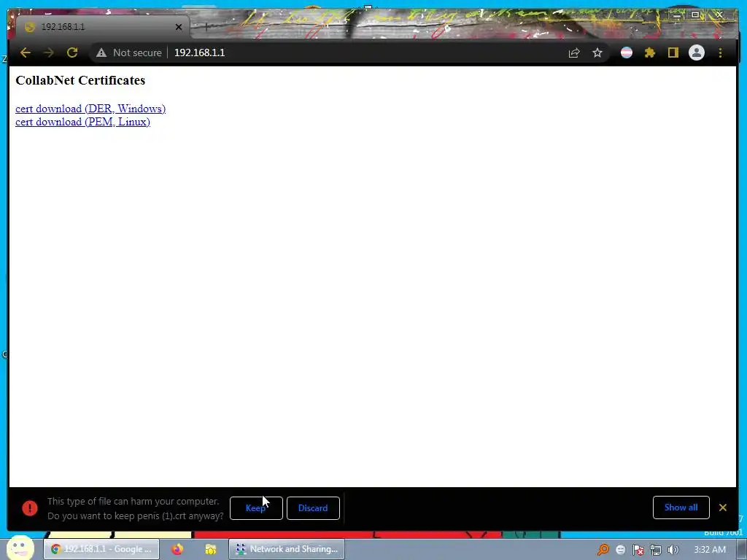Image resolution: width=747 pixels, height=560 pixels.
Task: Open the Not secure site info warning
Action: [129, 52]
